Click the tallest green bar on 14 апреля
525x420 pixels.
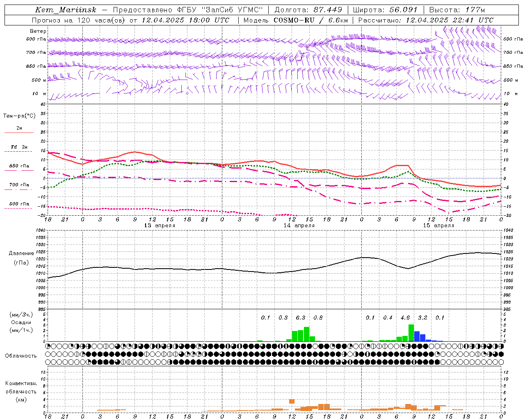coord(306,334)
